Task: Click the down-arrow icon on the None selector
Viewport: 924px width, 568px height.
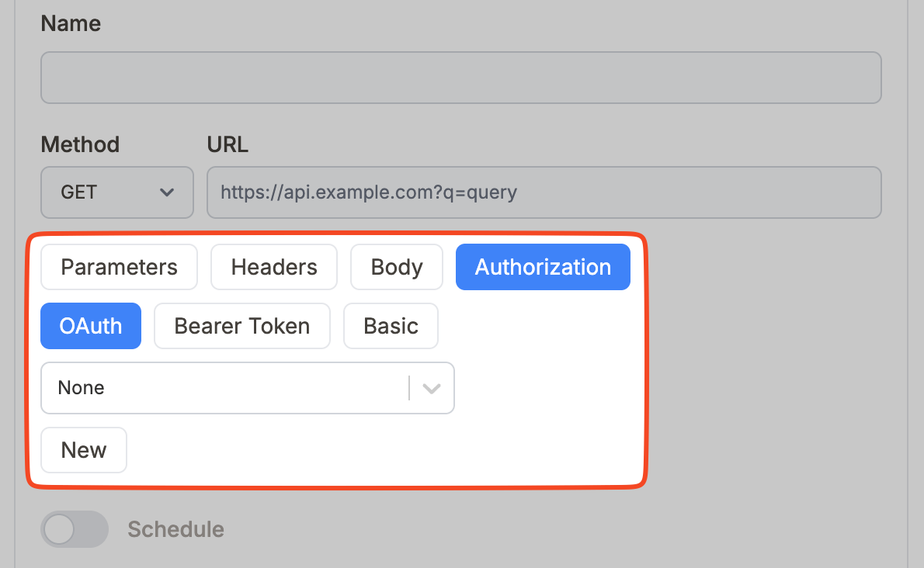Action: coord(432,388)
